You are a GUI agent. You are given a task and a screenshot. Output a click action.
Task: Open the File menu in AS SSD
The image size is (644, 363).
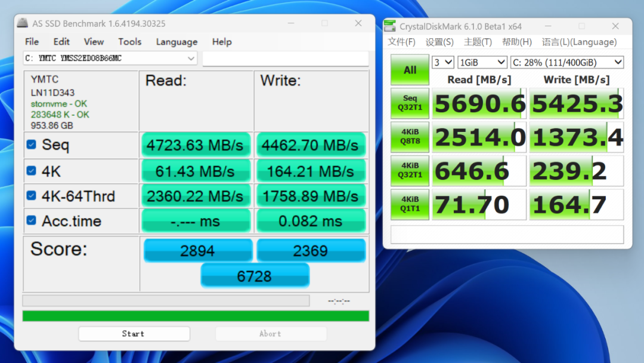[32, 42]
